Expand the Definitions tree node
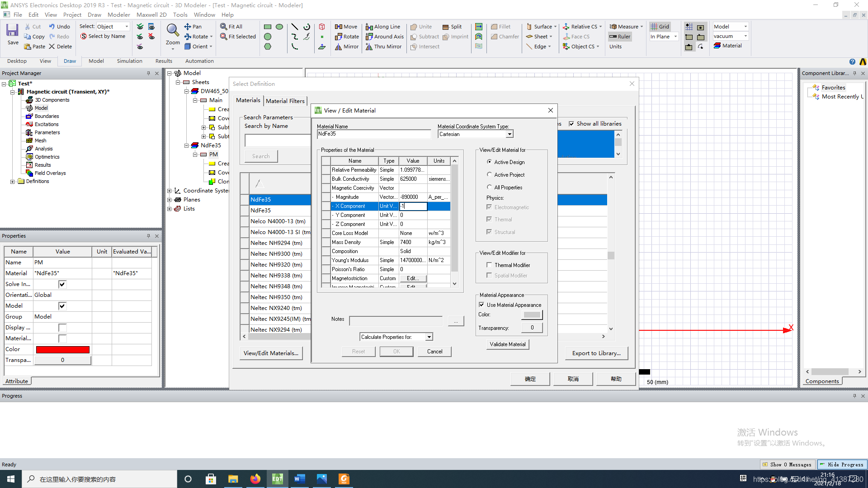This screenshot has width=868, height=488. click(x=13, y=182)
